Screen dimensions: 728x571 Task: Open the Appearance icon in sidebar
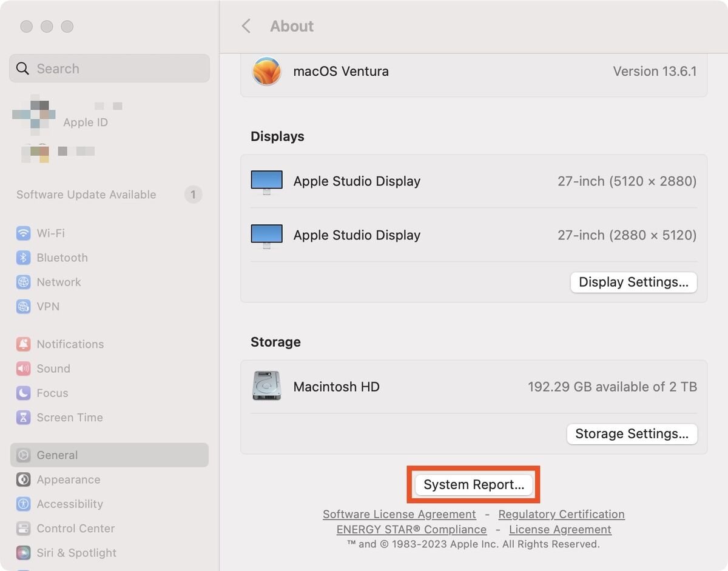[23, 479]
